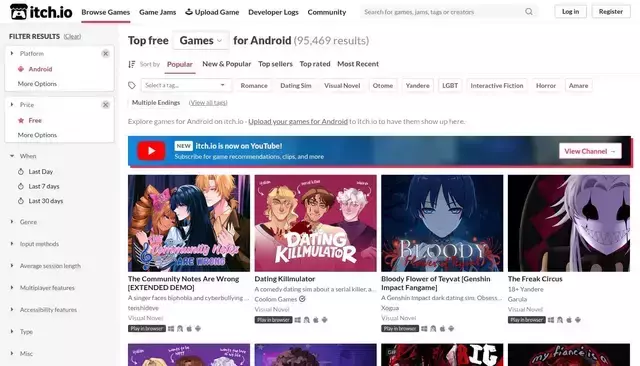Click the star icon next to Free
The width and height of the screenshot is (640, 366).
[21, 120]
